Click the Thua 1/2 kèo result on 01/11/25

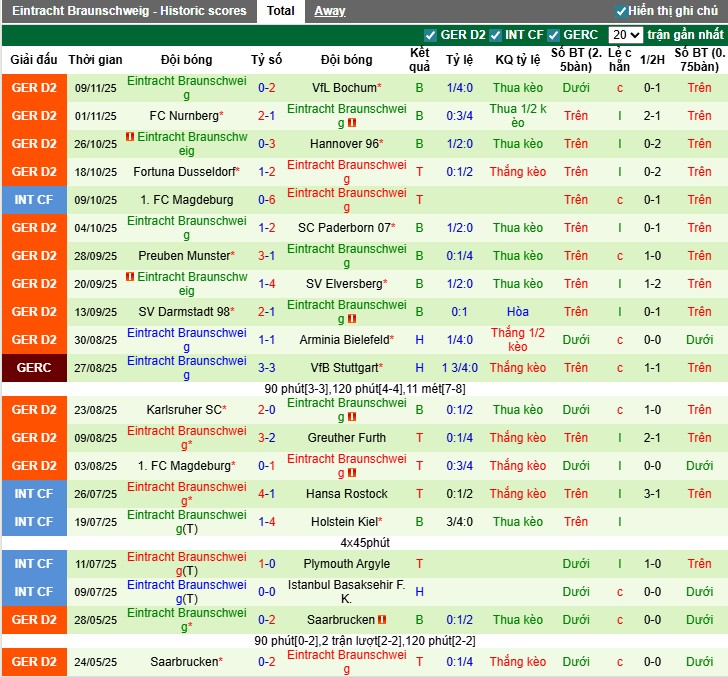[518, 116]
